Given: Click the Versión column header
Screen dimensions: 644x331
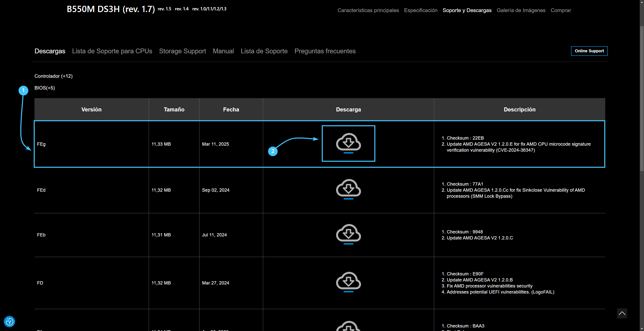Looking at the screenshot, I should pyautogui.click(x=91, y=109).
